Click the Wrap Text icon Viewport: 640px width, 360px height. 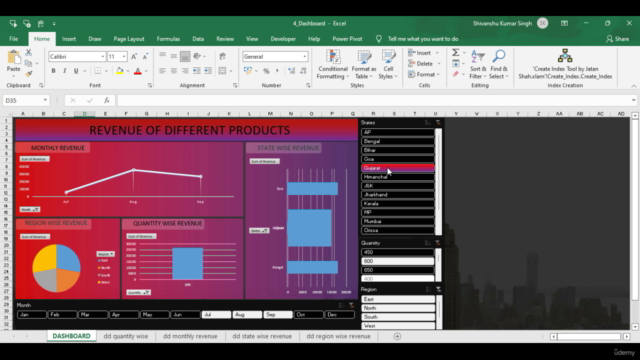click(222, 57)
